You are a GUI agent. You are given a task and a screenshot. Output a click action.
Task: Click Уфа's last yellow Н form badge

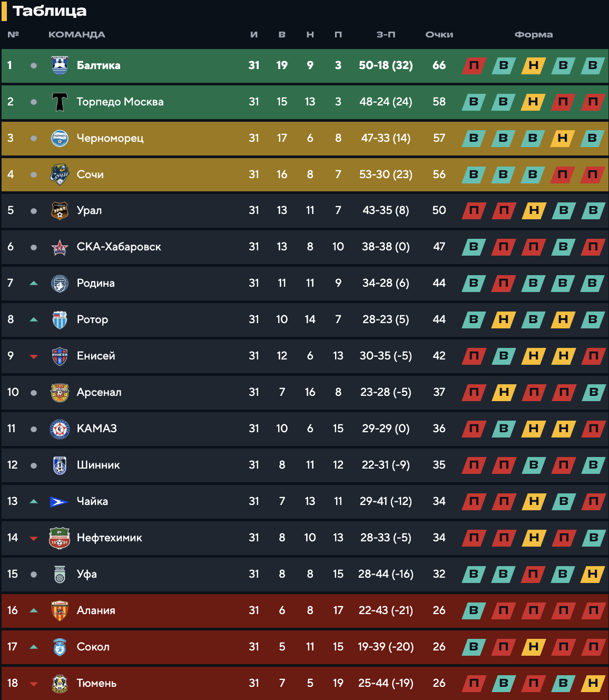[593, 574]
